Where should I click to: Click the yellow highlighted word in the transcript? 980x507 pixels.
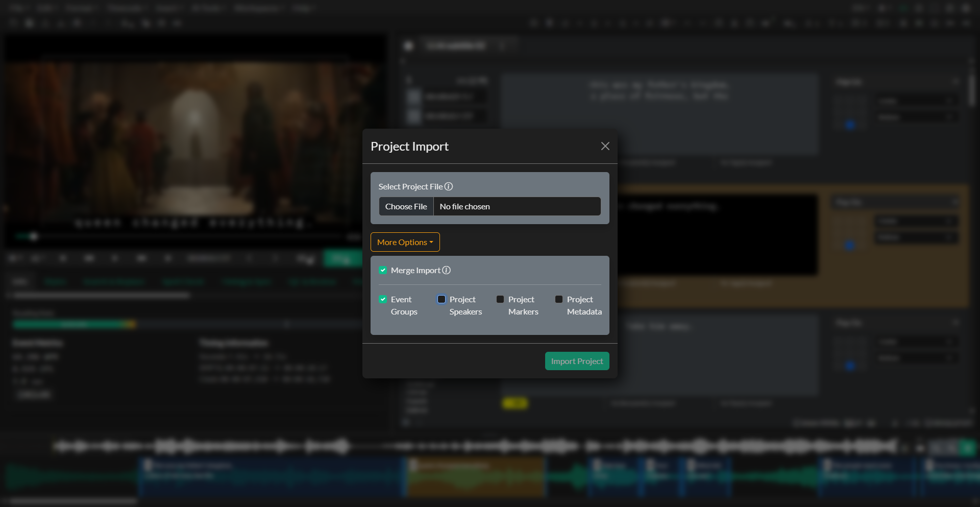pos(515,403)
